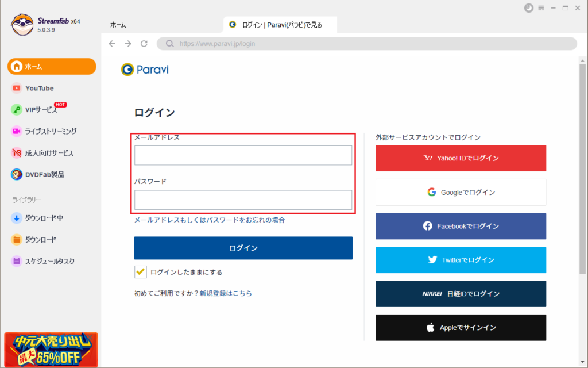Log in with Twitter
588x368 pixels.
click(461, 260)
